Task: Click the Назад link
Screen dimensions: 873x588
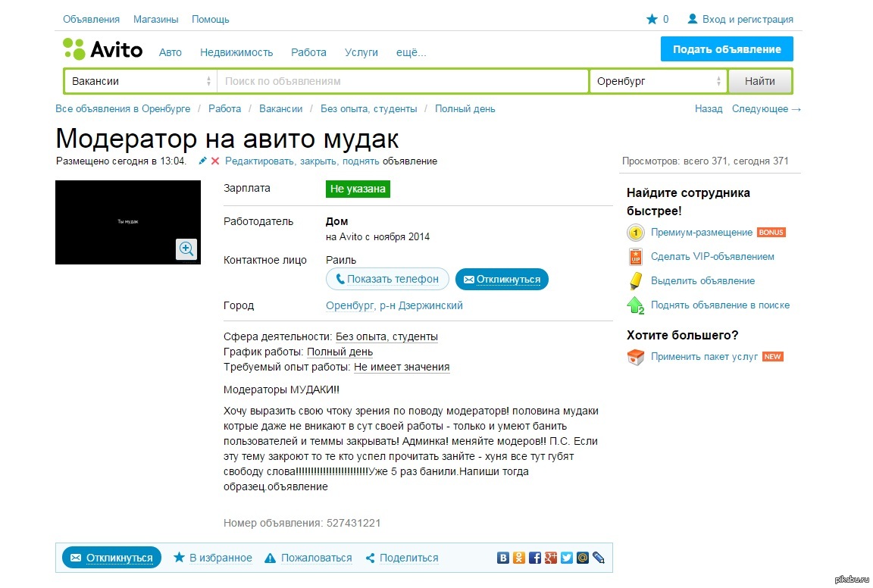Action: (709, 109)
